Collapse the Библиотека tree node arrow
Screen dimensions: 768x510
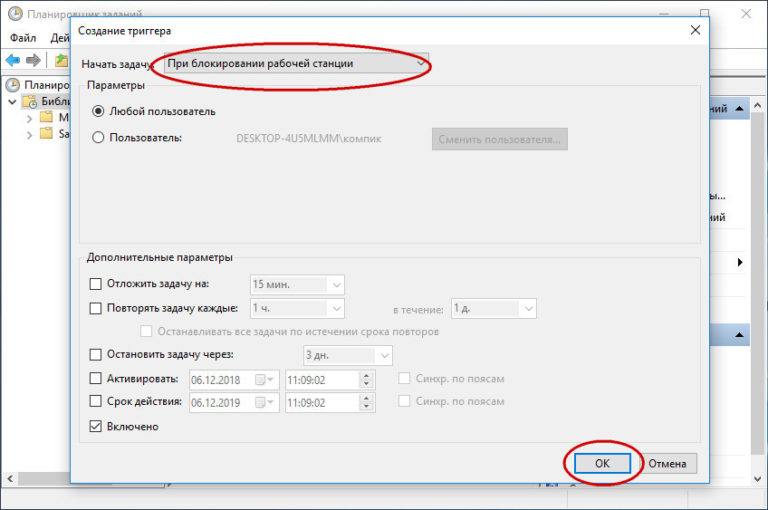tap(12, 102)
